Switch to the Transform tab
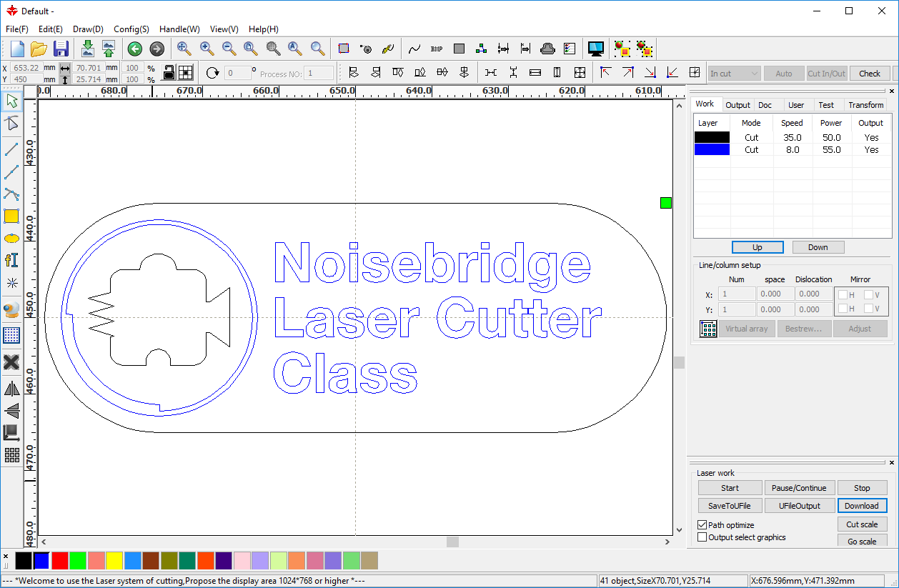This screenshot has height=588, width=899. tap(865, 105)
